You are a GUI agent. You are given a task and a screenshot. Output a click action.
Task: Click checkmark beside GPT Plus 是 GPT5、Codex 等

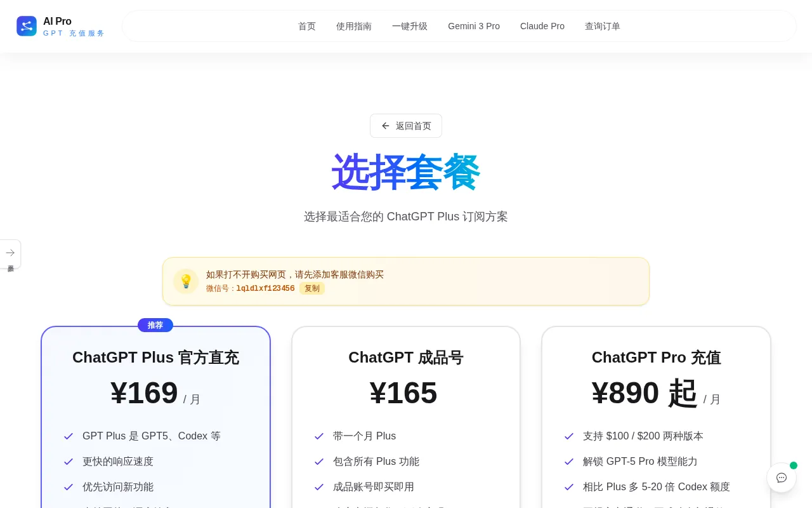[x=69, y=436]
